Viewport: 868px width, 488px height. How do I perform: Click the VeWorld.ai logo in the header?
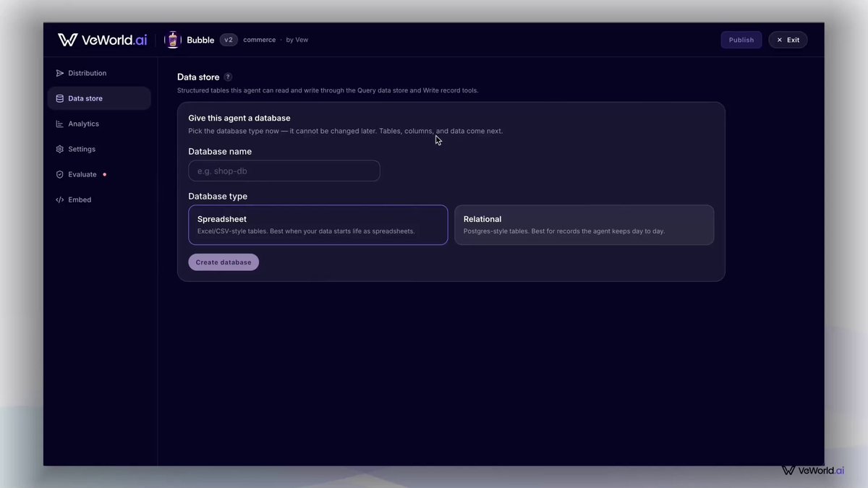pos(102,40)
